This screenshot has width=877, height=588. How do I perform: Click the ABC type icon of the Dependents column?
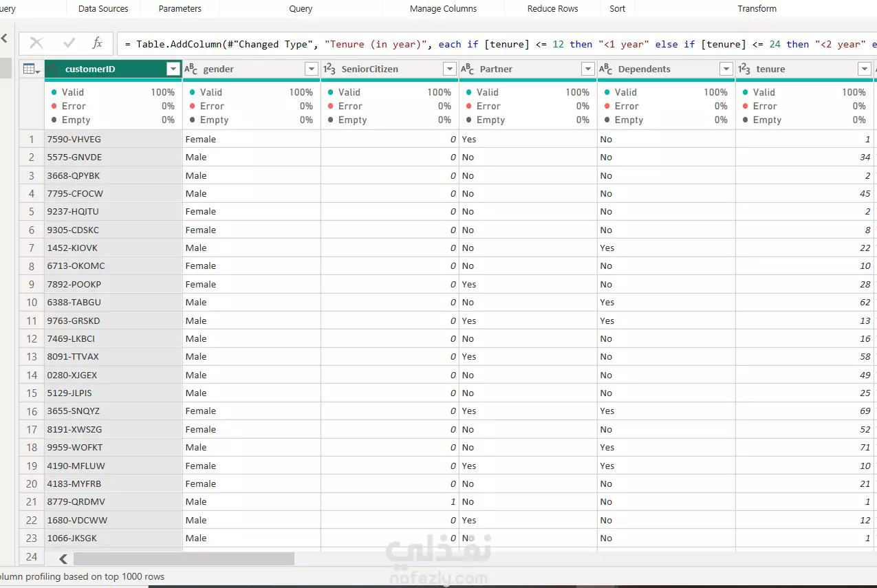click(606, 69)
